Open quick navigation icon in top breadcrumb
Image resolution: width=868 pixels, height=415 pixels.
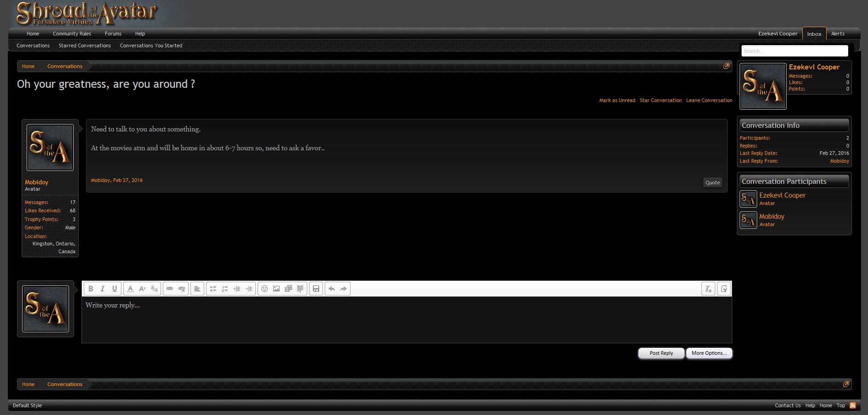point(726,66)
